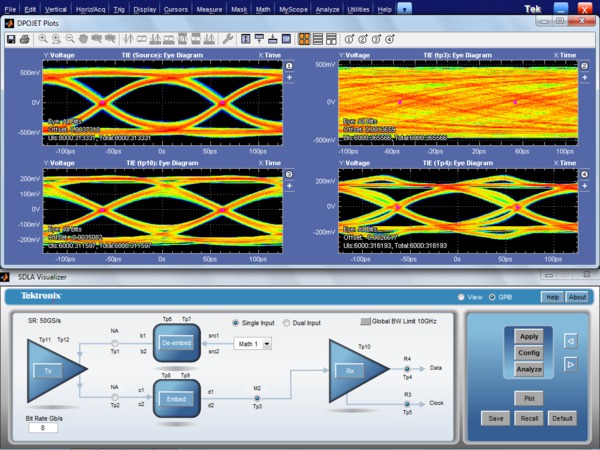Click the plus icon beside tp3 eye diagram
The image size is (600, 450).
(584, 77)
